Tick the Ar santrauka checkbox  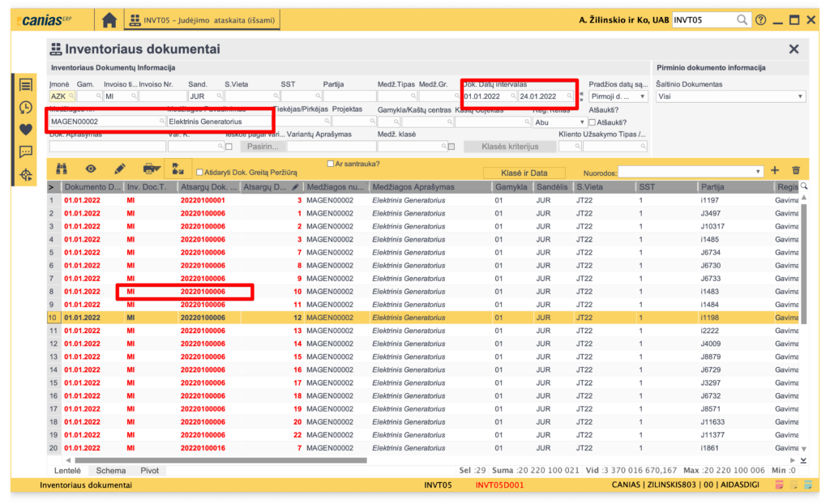pyautogui.click(x=330, y=164)
